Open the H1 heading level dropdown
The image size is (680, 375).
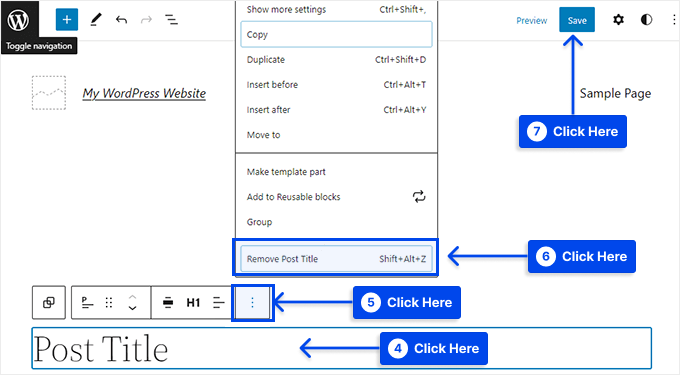pos(193,302)
